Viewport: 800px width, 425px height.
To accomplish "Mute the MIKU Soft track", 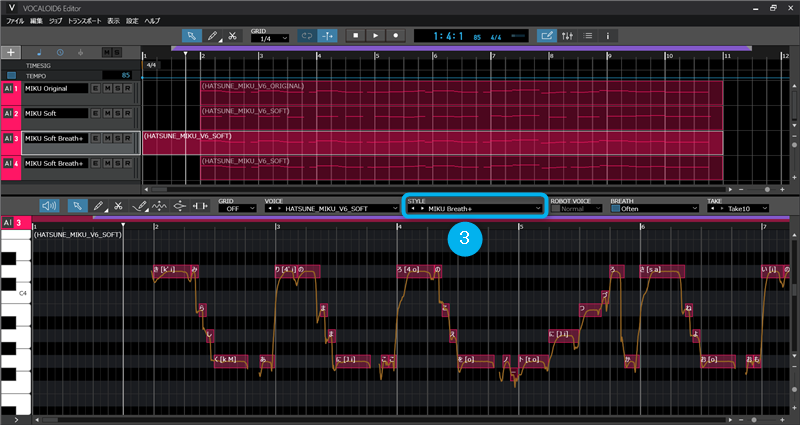I will pos(107,113).
